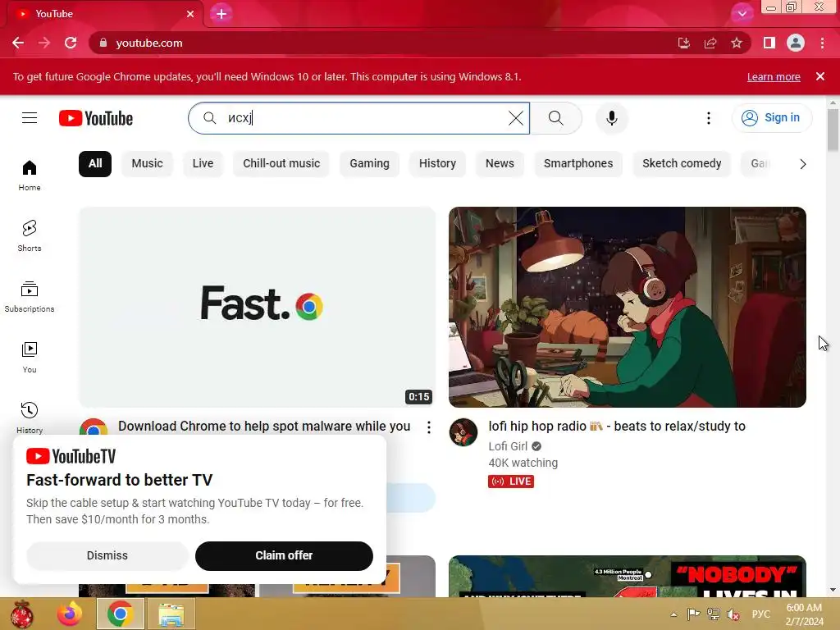Screen dimensions: 840x630
Task: Select the News filter chip
Action: (x=500, y=164)
